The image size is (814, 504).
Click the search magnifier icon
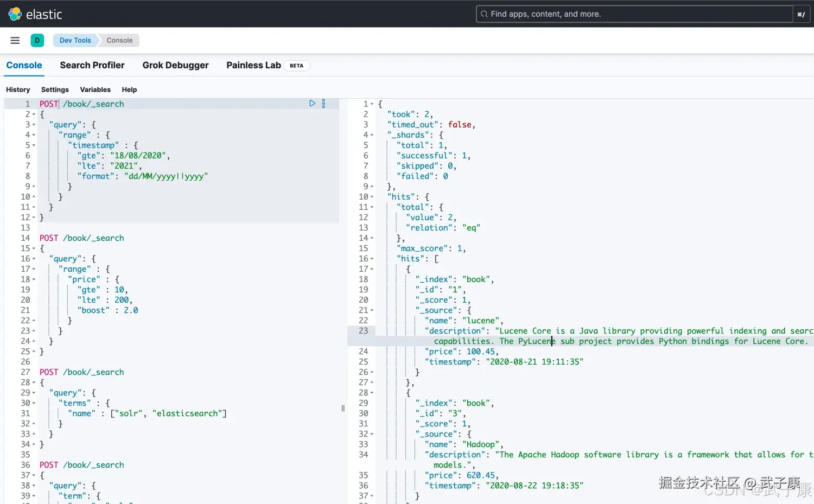click(484, 14)
